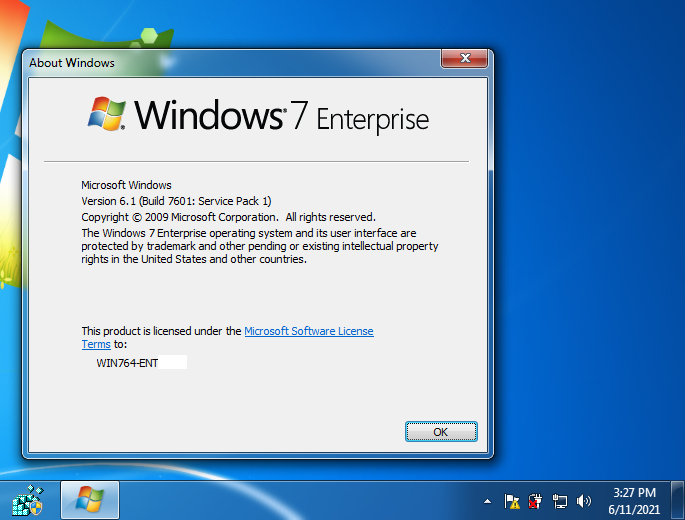Screen dimensions: 685x520
Task: Open the clock showing 3:27 PM
Action: 634,501
